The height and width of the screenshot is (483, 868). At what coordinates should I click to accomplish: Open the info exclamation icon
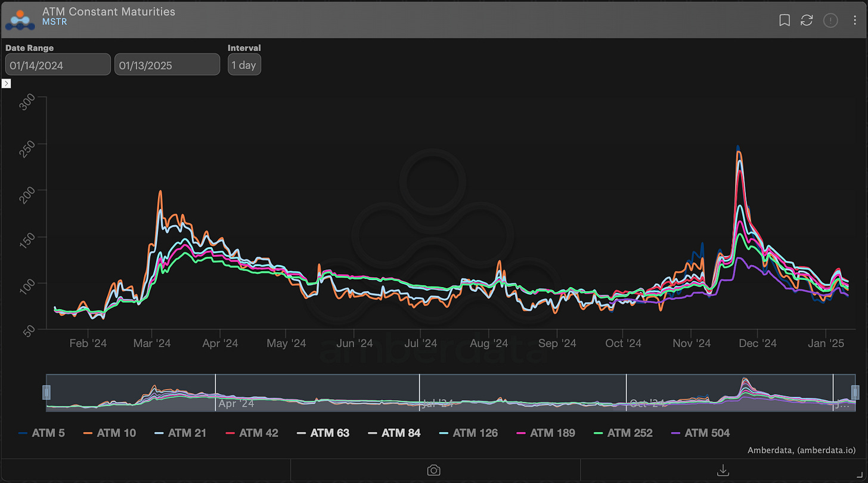click(x=830, y=20)
